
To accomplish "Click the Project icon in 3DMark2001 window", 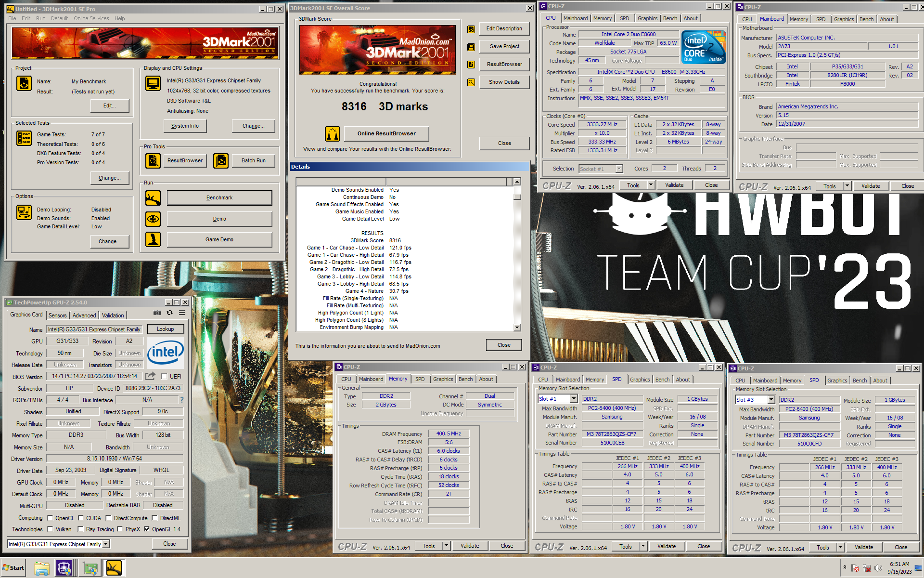I will pos(24,83).
